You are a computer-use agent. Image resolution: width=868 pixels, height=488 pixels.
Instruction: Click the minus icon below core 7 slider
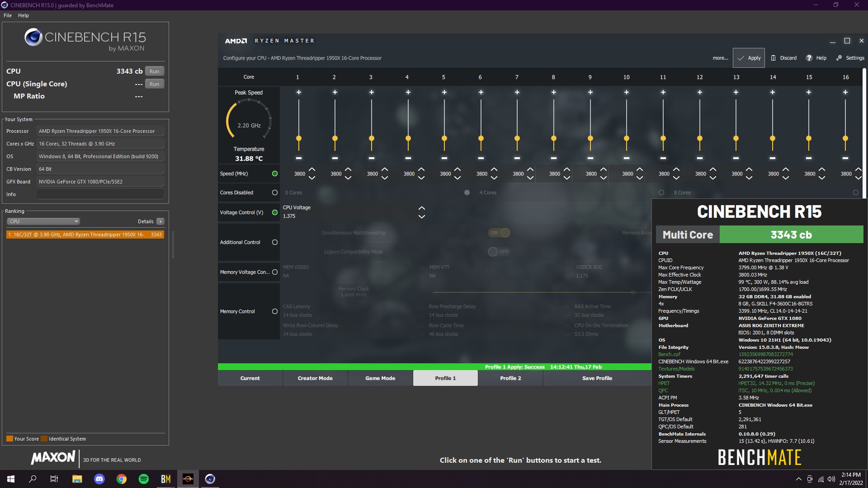point(517,158)
